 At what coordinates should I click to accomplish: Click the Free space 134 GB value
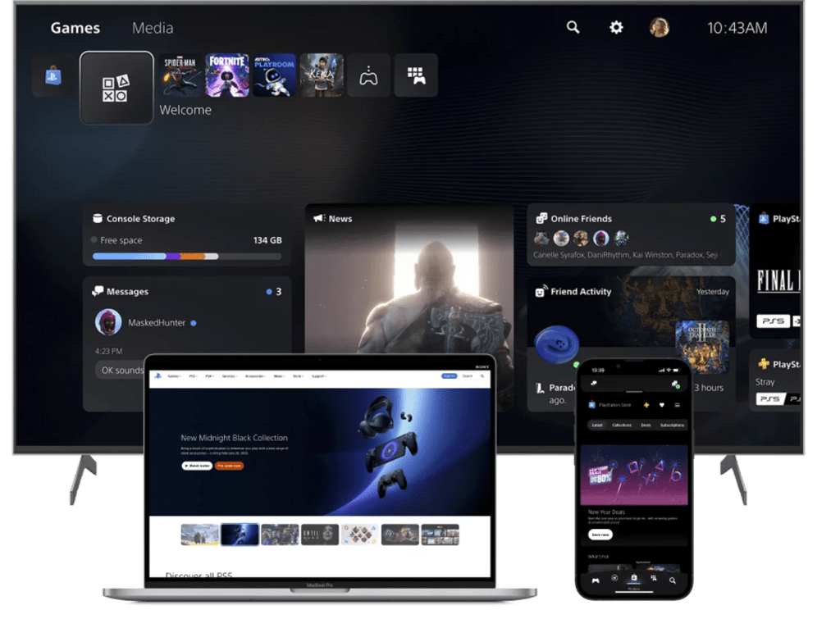(x=267, y=240)
